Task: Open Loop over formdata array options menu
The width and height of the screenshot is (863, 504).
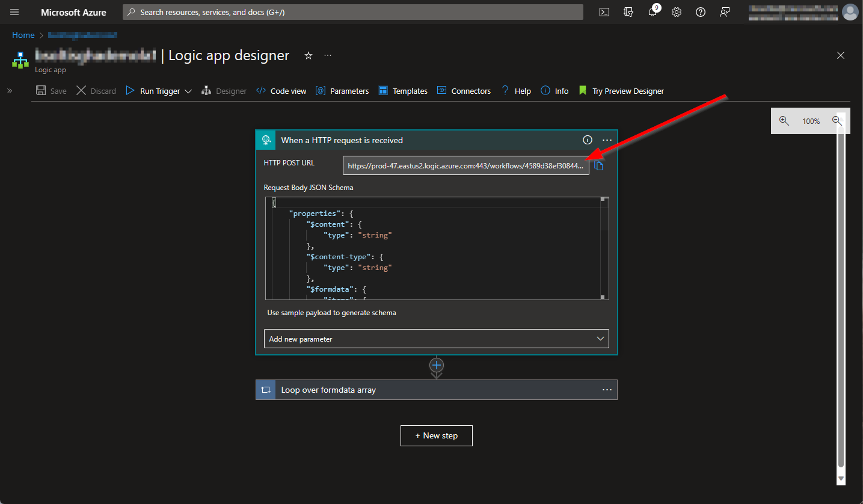Action: (607, 390)
